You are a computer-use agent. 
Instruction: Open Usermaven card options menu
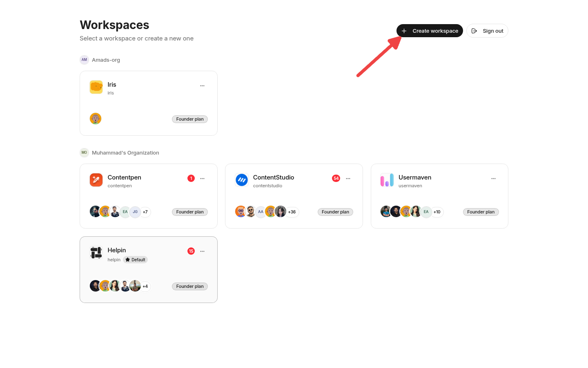493,179
